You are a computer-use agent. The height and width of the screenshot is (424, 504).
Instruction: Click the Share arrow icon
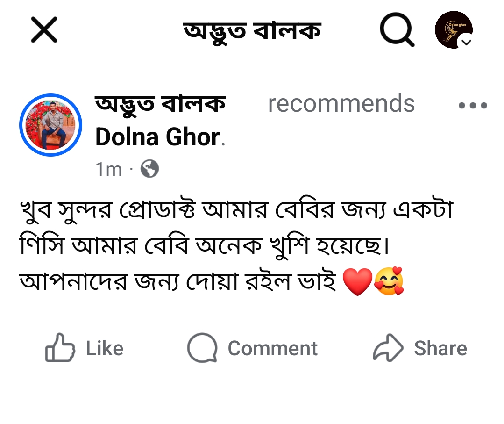388,347
